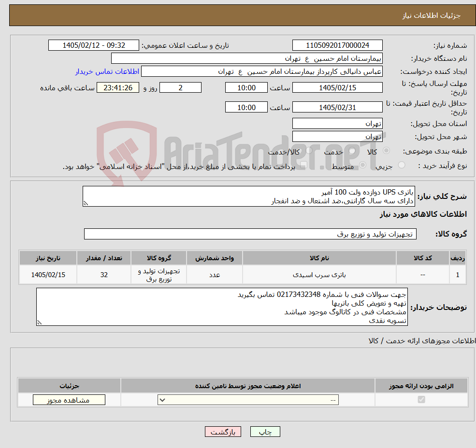Click the کد کالا column header
The height and width of the screenshot is (448, 476).
[x=422, y=258]
